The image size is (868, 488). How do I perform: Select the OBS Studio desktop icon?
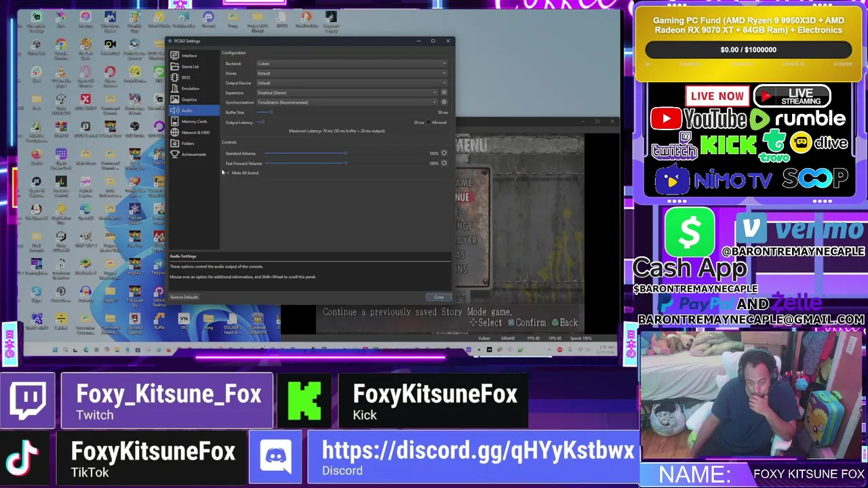coord(135,129)
